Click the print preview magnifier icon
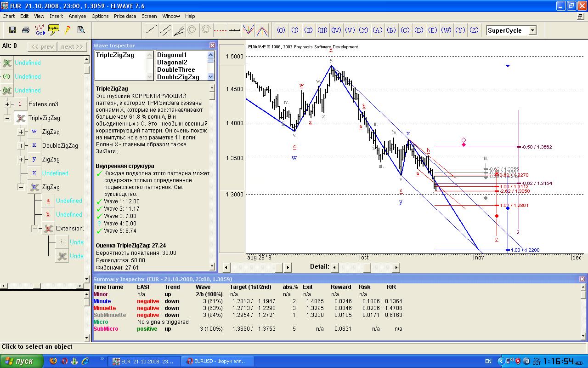 pyautogui.click(x=81, y=30)
